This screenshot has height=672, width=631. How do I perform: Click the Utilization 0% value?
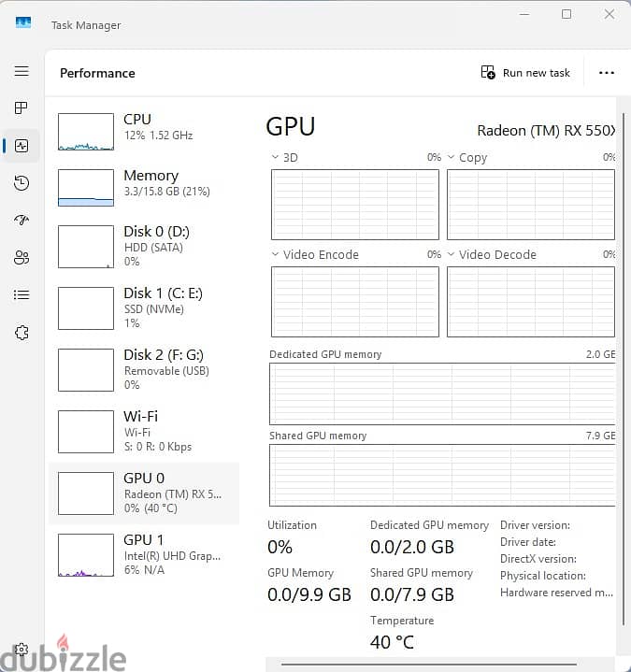point(280,548)
